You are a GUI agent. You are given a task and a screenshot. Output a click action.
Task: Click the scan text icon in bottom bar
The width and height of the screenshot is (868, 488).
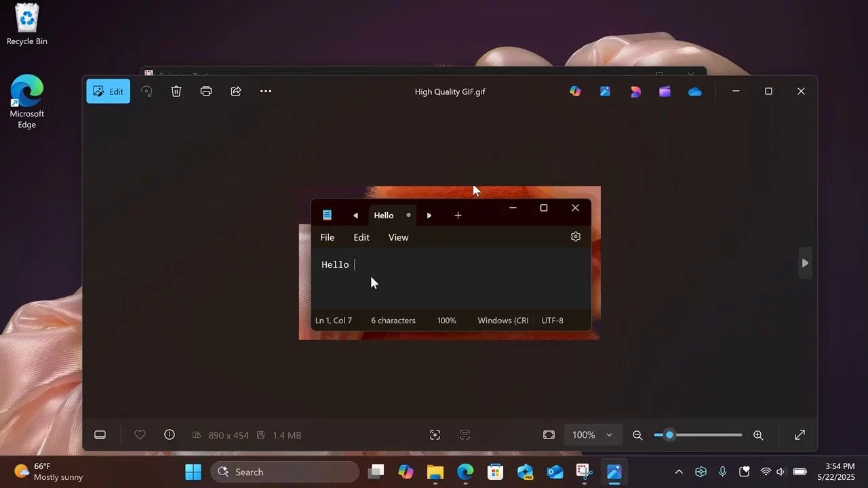[465, 435]
